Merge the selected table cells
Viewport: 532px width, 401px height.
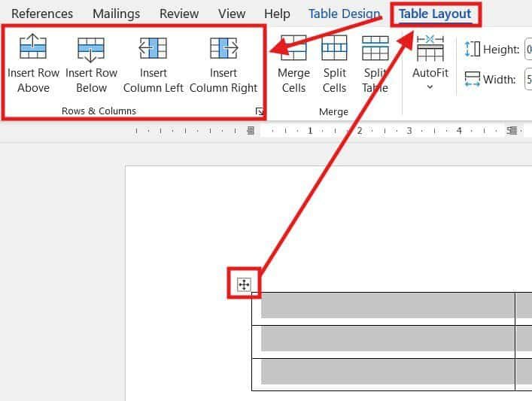coord(293,64)
